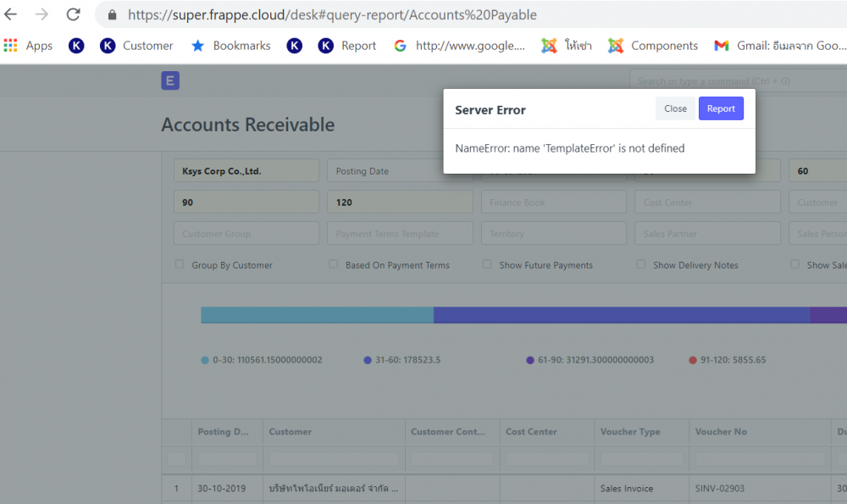Screen dimensions: 847x504
Task: Open the Apps grid in bookmarks bar
Action: coord(28,46)
